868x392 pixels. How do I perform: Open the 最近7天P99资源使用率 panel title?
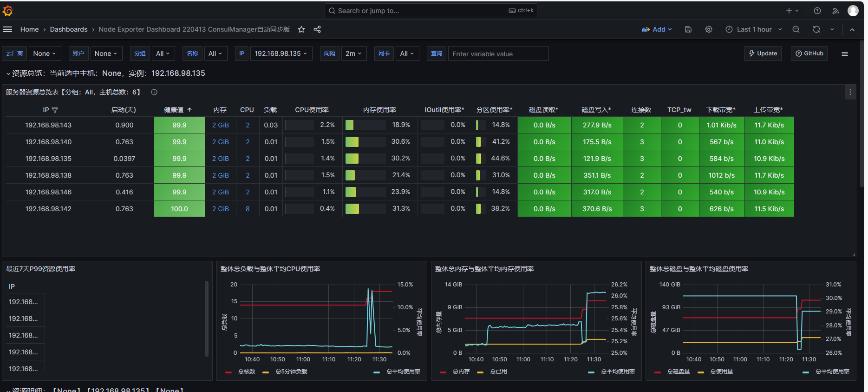(40, 269)
